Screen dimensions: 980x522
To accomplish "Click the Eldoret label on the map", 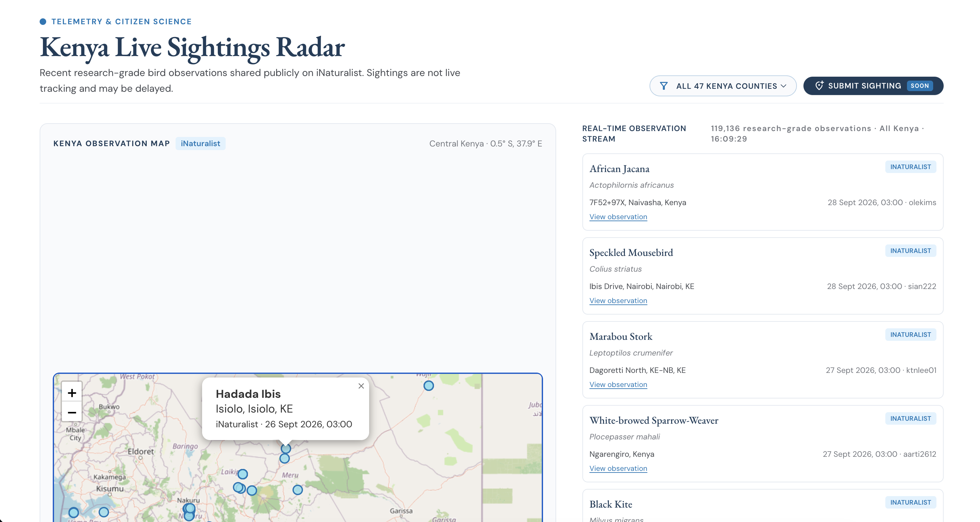I will tap(141, 452).
